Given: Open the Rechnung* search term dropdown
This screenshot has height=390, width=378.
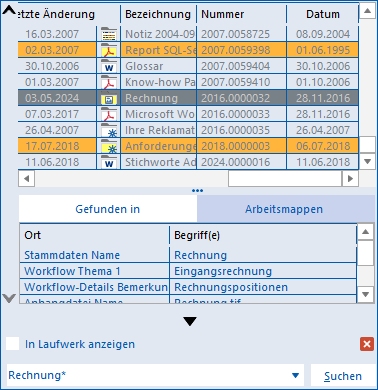Looking at the screenshot, I should [x=295, y=376].
